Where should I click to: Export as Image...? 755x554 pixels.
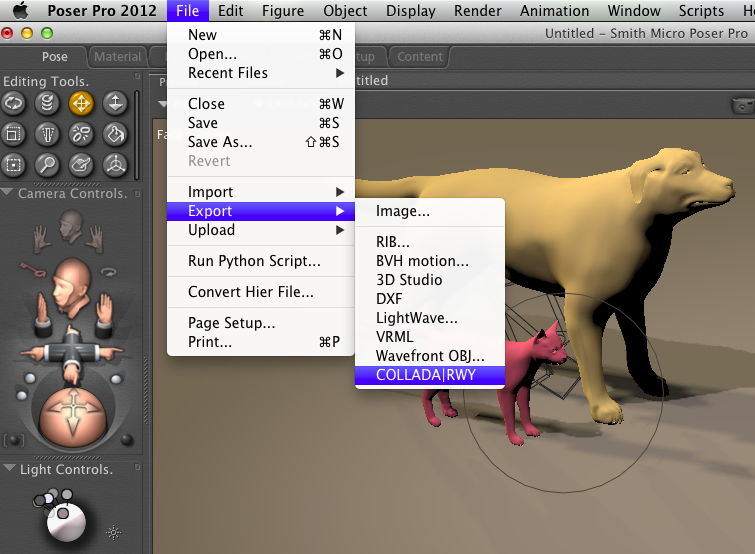tap(430, 211)
